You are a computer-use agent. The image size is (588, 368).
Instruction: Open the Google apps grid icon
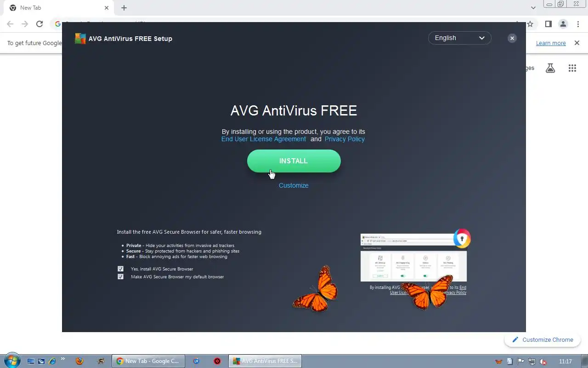pyautogui.click(x=572, y=68)
